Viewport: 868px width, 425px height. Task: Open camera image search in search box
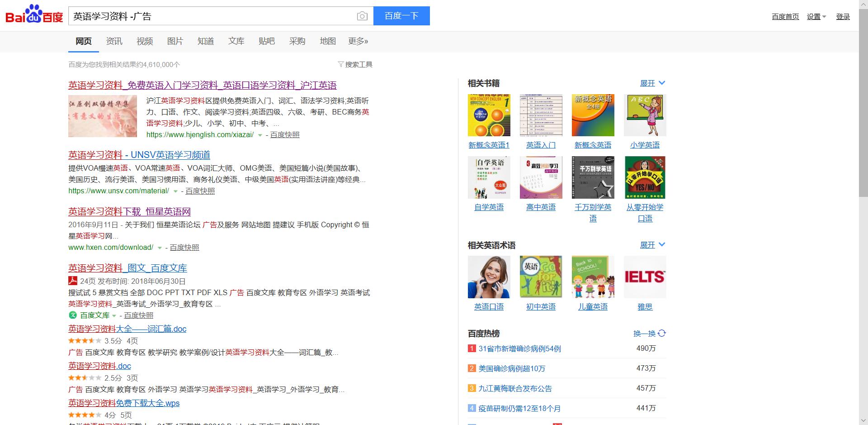point(362,15)
